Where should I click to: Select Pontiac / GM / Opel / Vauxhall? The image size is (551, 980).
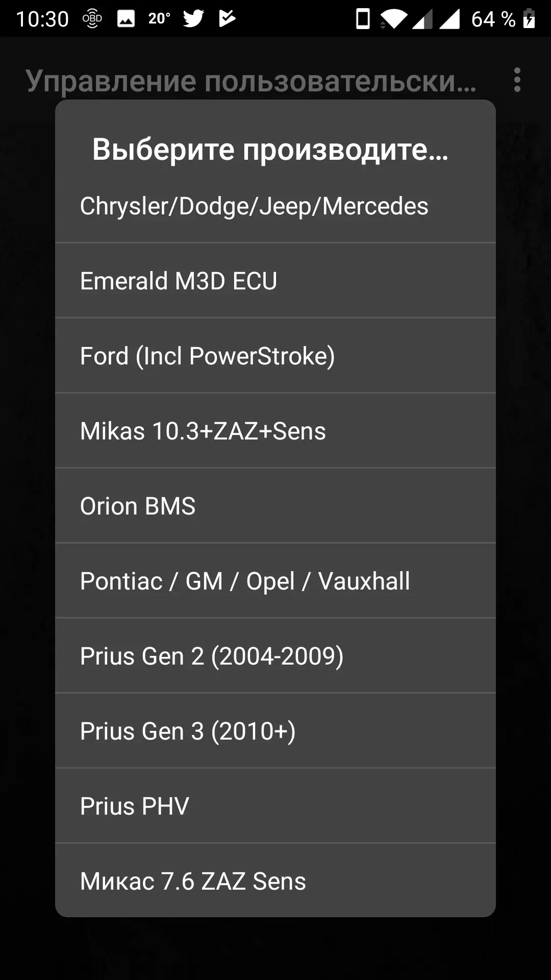[275, 581]
